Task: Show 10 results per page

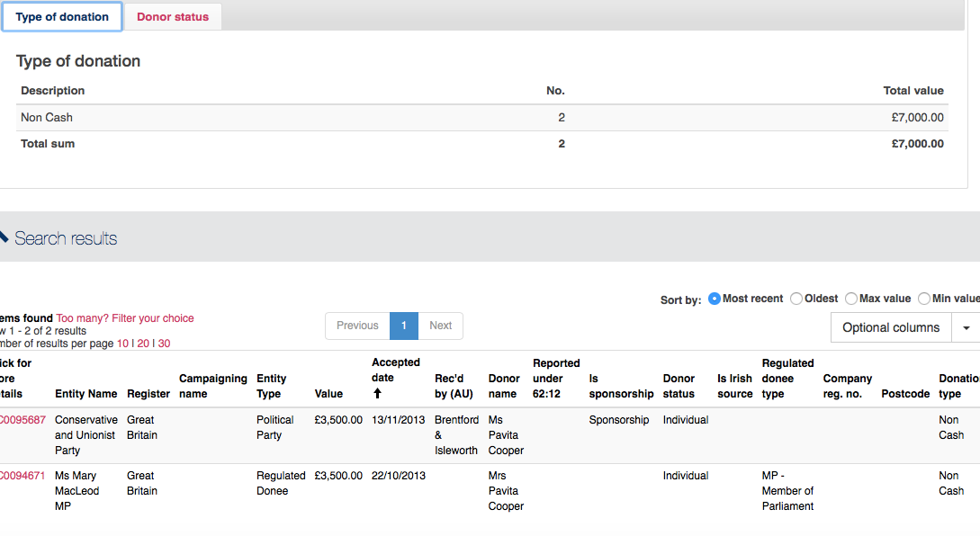Action: pos(122,344)
